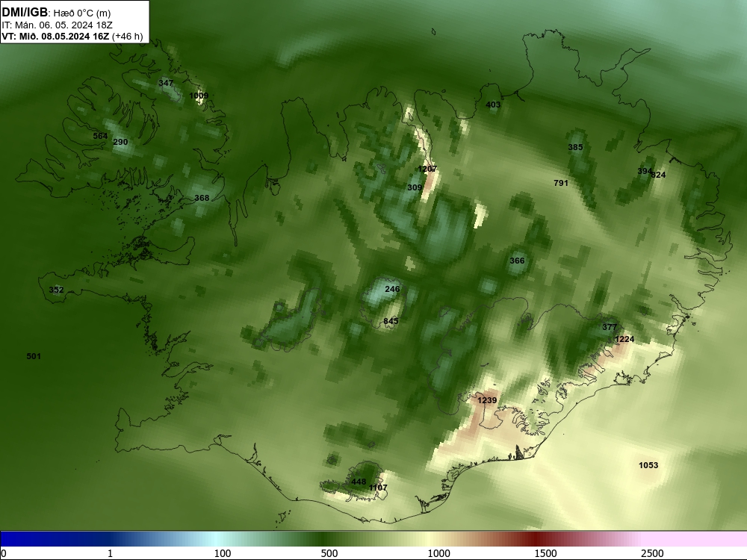Click the value 564 on the map

point(100,136)
